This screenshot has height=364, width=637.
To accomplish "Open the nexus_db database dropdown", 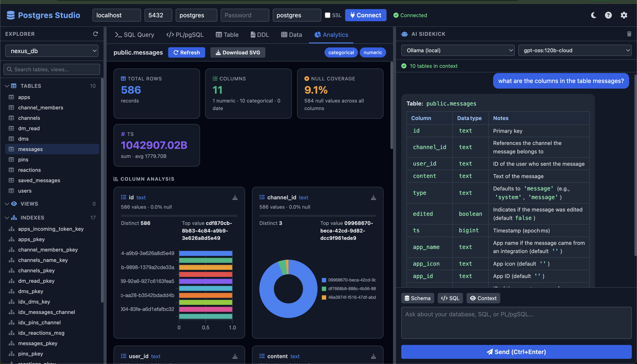I will tap(52, 51).
